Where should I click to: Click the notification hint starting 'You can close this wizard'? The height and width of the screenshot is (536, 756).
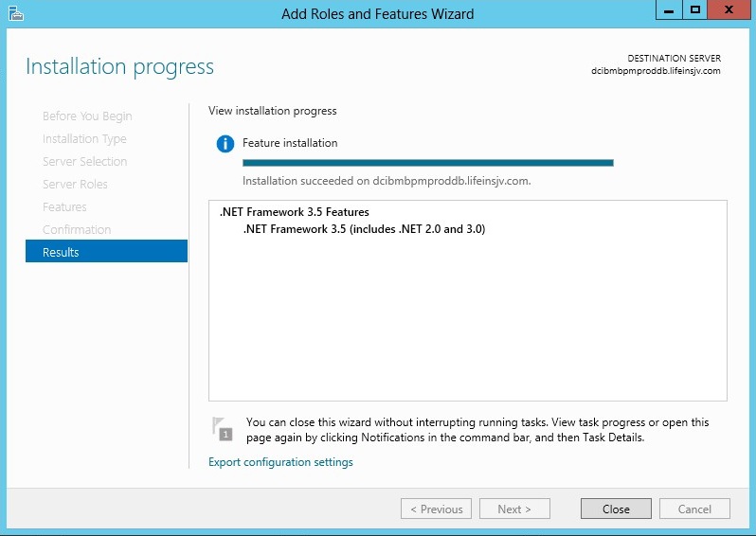[477, 430]
